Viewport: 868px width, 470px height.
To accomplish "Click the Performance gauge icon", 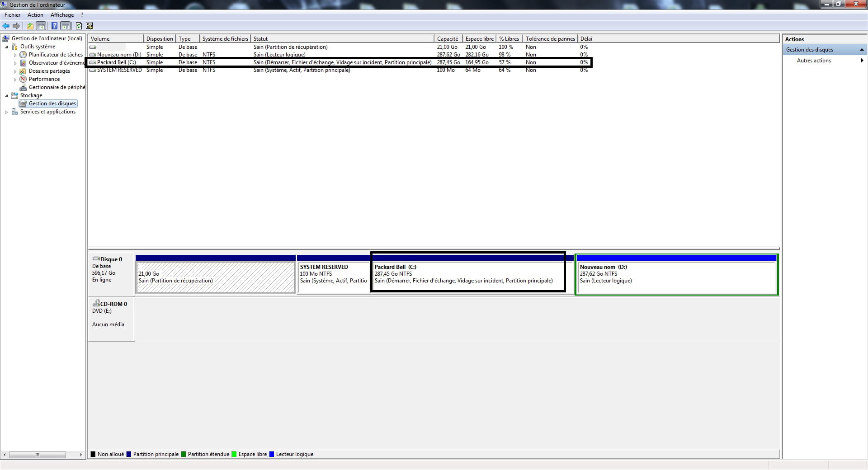I will (23, 79).
